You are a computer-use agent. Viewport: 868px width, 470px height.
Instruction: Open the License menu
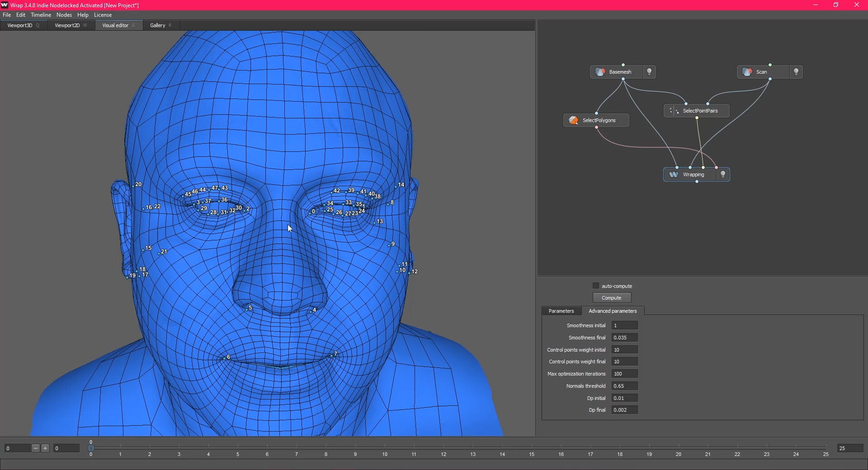click(x=103, y=15)
